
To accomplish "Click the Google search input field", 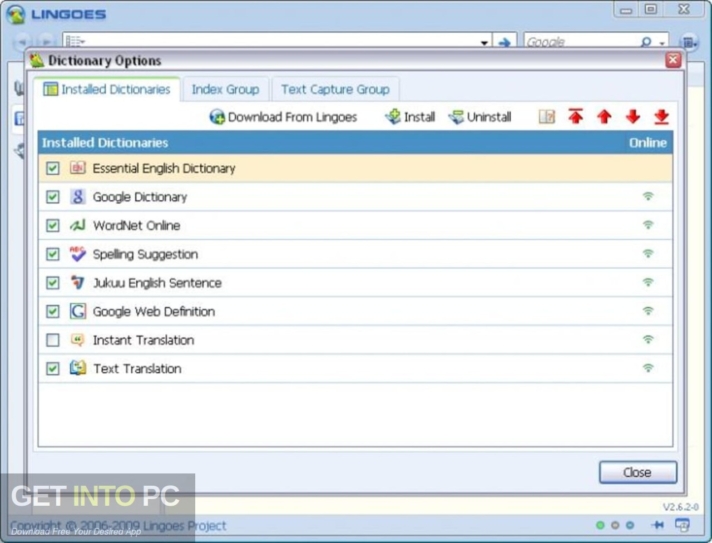I will click(x=581, y=42).
